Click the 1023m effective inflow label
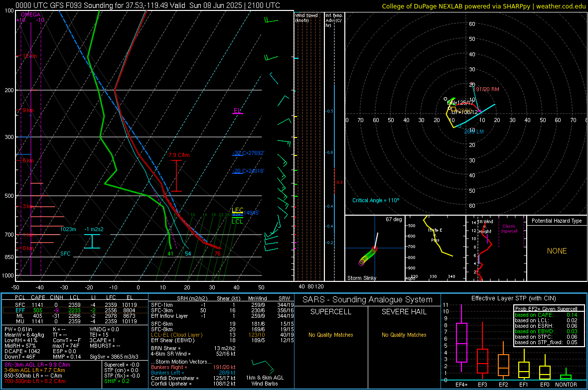 point(68,229)
